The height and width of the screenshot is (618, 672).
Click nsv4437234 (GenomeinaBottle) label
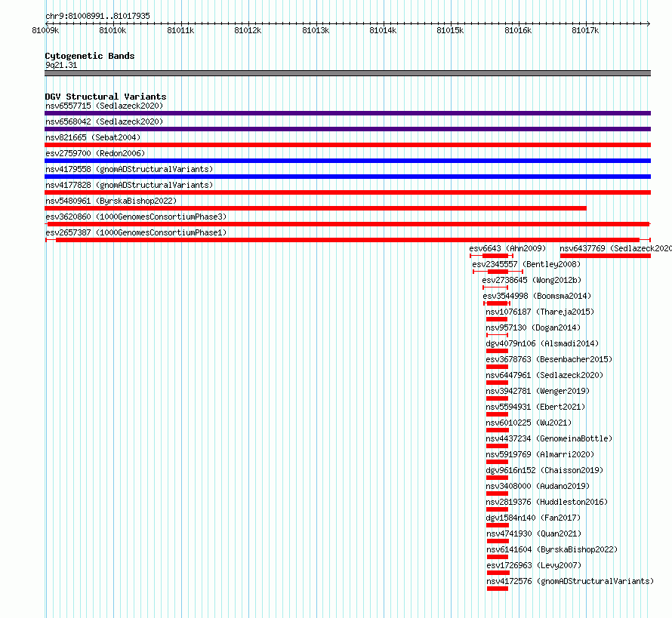[x=549, y=438]
